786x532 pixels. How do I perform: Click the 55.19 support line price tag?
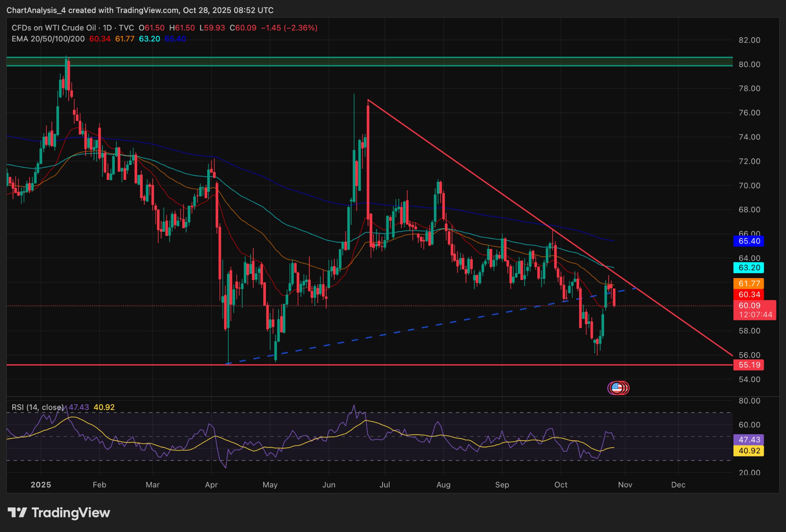748,365
